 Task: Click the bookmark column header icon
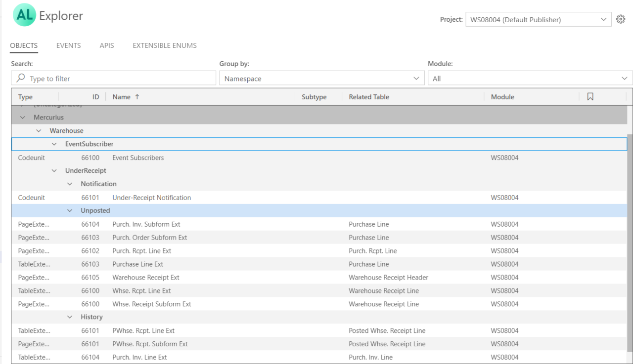590,97
